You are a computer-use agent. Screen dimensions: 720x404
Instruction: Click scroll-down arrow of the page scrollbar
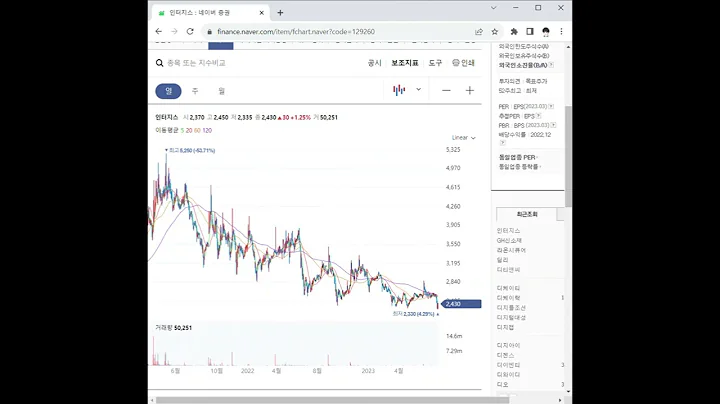click(568, 392)
